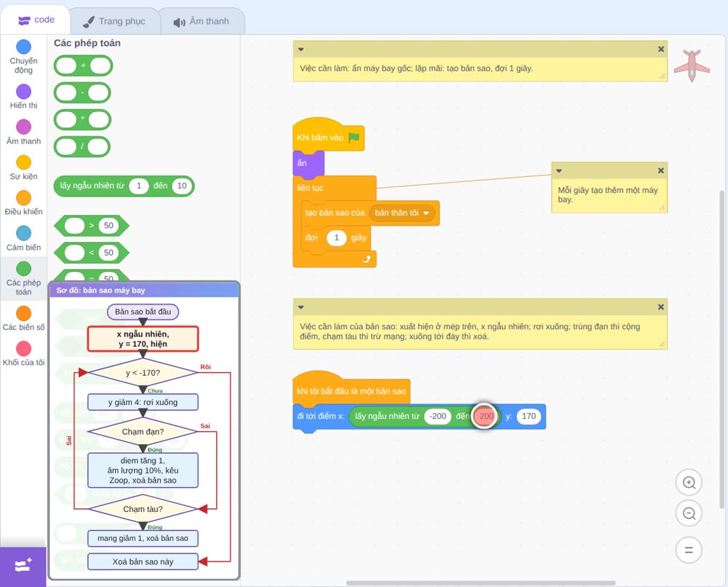The height and width of the screenshot is (587, 728).
Task: Click the 200 random maximum field
Action: tap(486, 416)
